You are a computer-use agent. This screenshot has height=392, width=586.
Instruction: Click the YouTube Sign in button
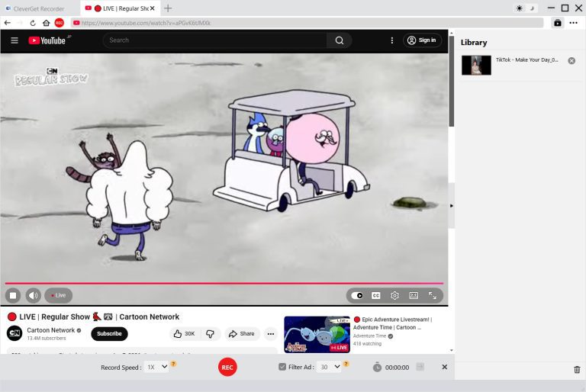coord(422,40)
